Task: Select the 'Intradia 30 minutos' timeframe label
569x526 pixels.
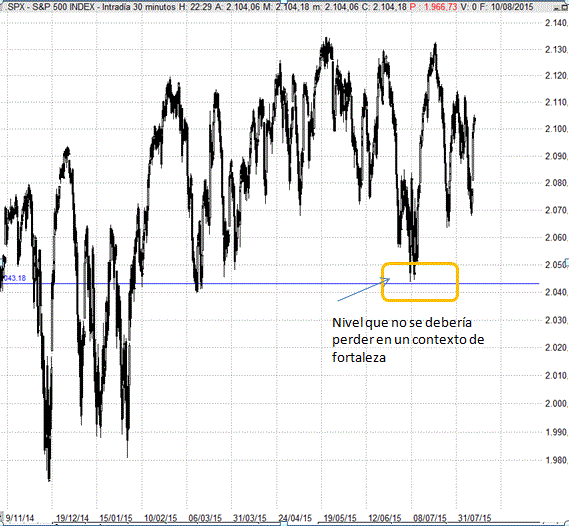Action: coord(139,6)
